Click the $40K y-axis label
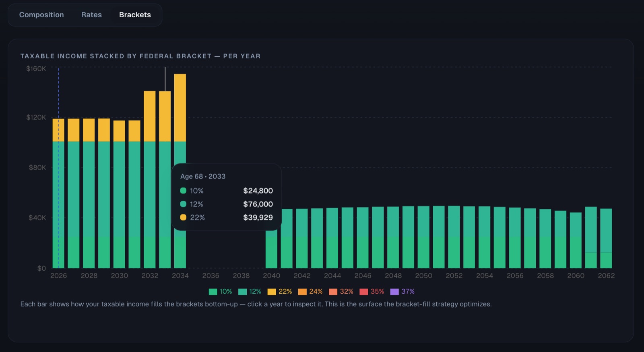644x352 pixels. pos(37,218)
